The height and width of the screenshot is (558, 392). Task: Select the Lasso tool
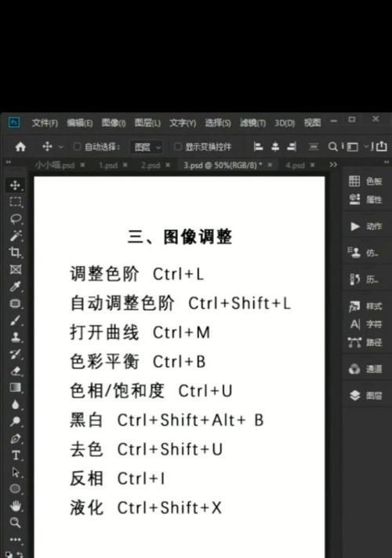[x=16, y=219]
